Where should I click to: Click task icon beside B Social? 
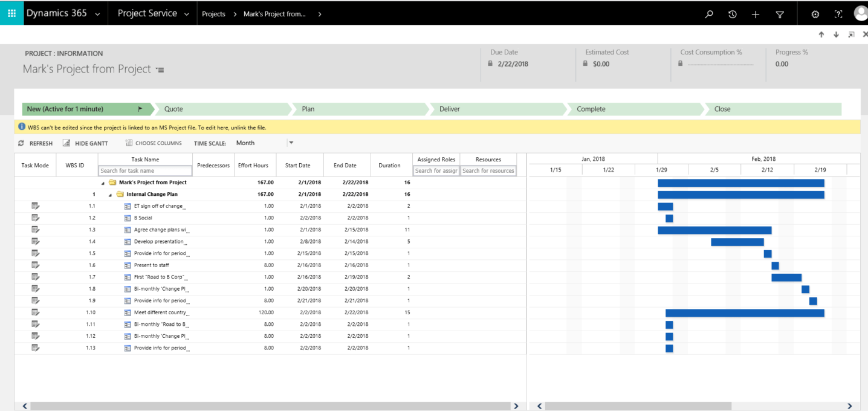pyautogui.click(x=128, y=218)
